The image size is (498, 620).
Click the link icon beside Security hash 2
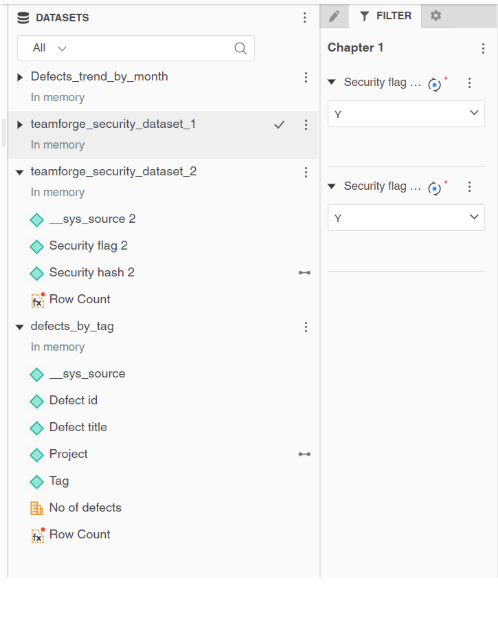coord(305,272)
